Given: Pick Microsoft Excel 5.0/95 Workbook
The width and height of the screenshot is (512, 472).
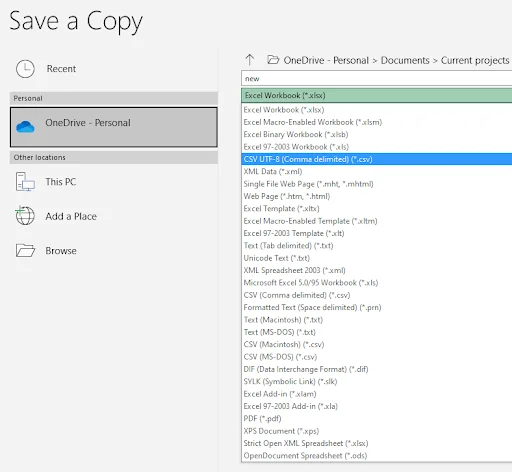Looking at the screenshot, I should [377, 282].
